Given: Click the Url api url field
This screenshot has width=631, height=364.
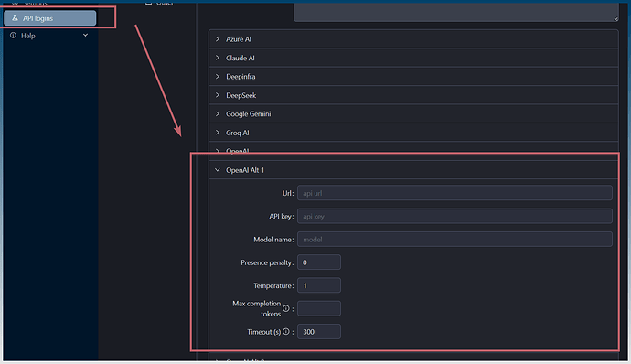Looking at the screenshot, I should click(455, 193).
